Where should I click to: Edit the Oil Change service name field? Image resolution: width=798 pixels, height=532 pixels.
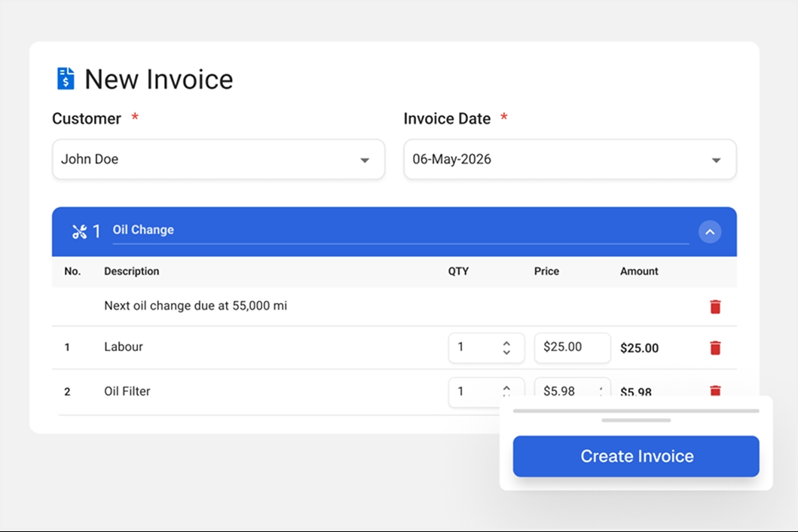tap(401, 231)
